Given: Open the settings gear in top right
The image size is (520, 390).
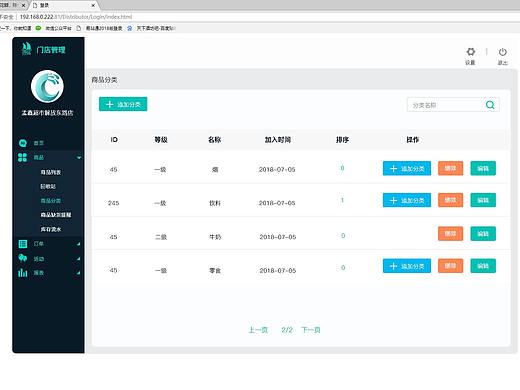Looking at the screenshot, I should pos(470,52).
